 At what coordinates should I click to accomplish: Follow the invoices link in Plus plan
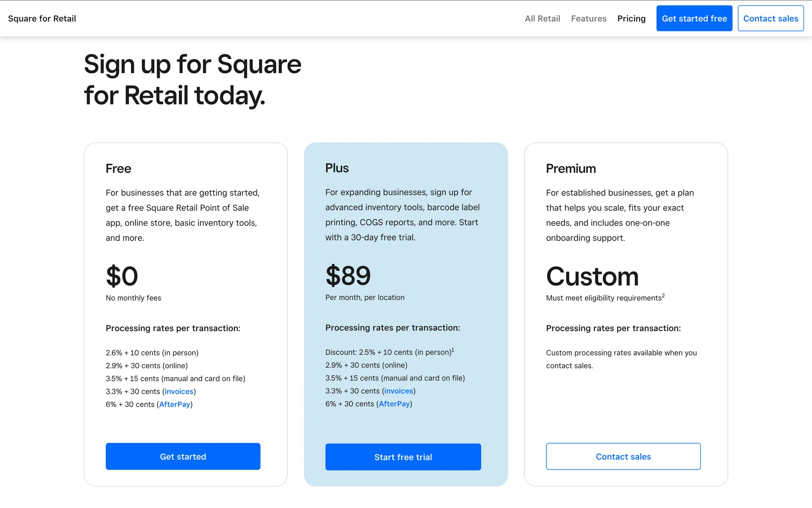(x=398, y=391)
